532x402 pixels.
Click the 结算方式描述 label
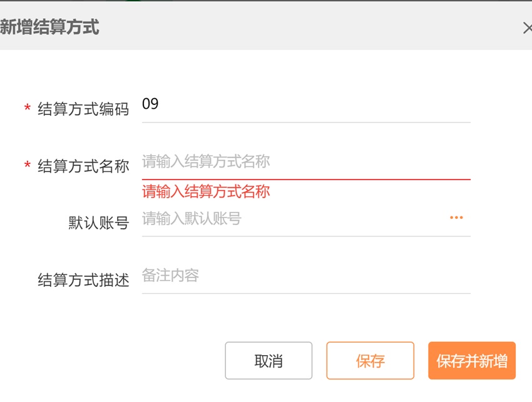click(x=83, y=280)
